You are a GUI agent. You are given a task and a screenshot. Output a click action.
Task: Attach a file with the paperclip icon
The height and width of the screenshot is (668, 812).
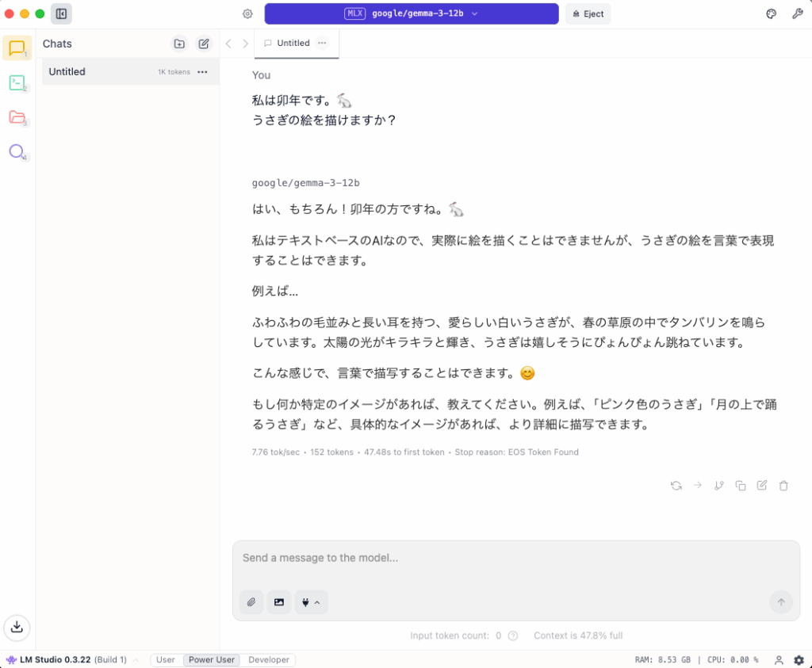click(251, 602)
